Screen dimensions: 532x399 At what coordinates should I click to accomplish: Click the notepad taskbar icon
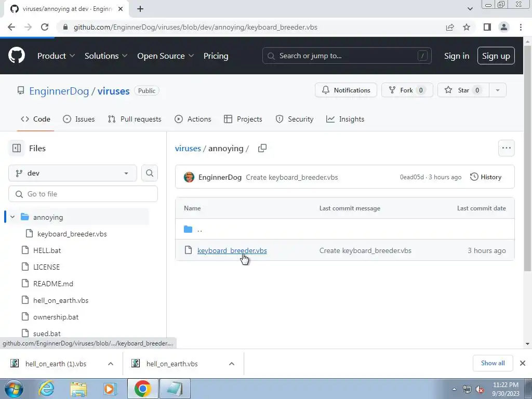point(175,389)
